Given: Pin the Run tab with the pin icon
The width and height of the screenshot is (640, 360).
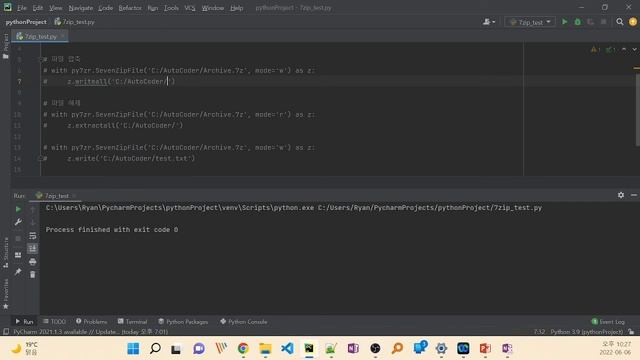Looking at the screenshot, I should [18, 272].
